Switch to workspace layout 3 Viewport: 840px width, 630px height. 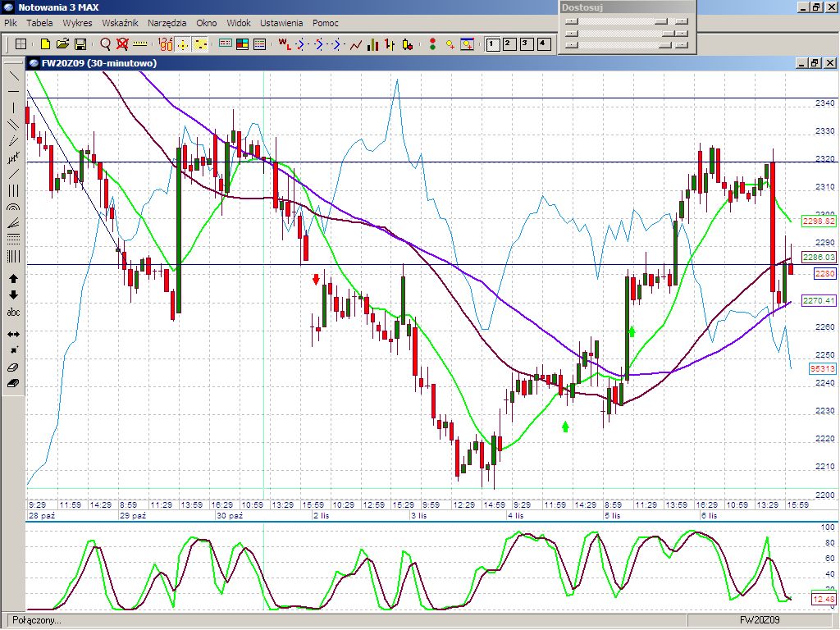[x=526, y=43]
